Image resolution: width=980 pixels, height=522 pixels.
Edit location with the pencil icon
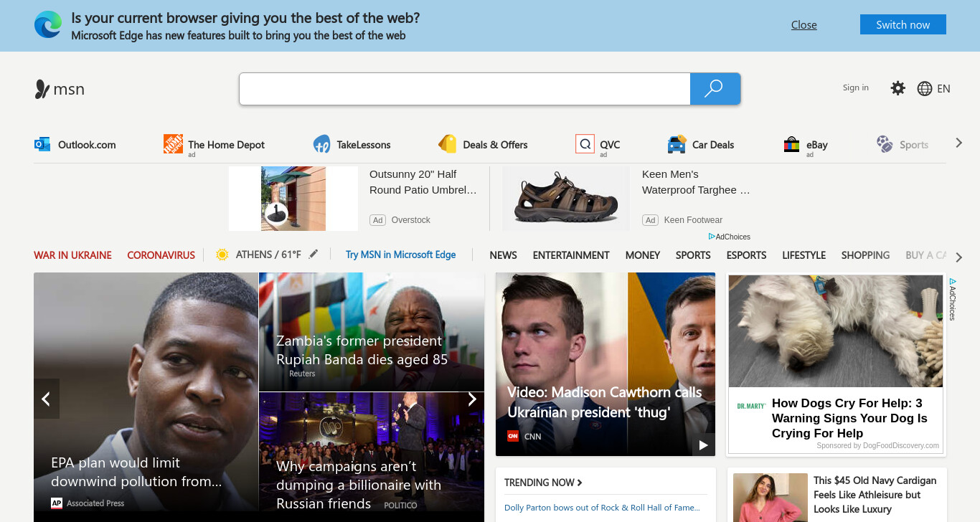click(314, 254)
